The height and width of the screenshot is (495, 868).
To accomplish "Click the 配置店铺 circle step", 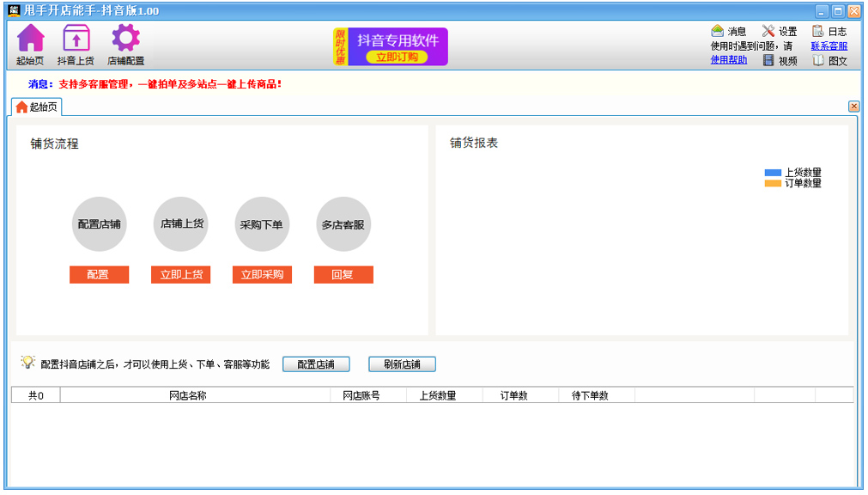I will pos(99,224).
